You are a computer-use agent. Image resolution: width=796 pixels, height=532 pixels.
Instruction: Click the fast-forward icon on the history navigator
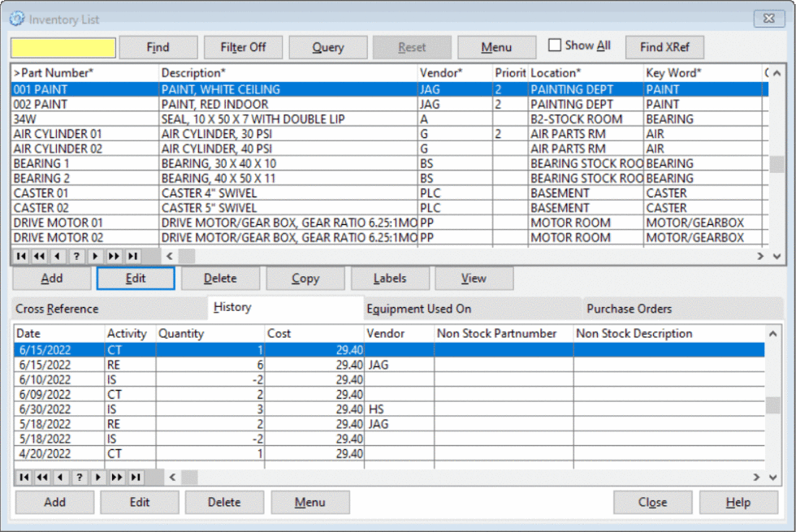115,478
